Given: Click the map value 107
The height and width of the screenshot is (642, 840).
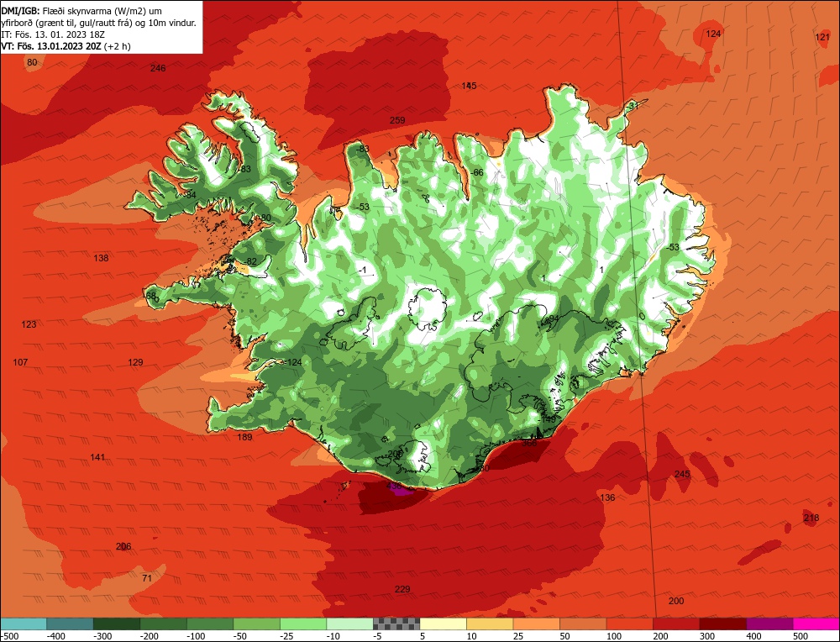Looking at the screenshot, I should (x=20, y=362).
